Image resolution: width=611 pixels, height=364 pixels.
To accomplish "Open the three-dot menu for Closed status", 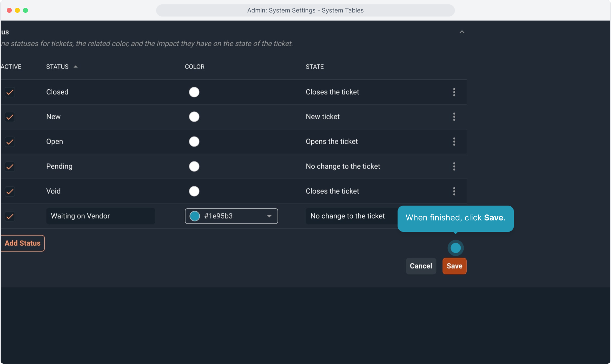I will 454,92.
